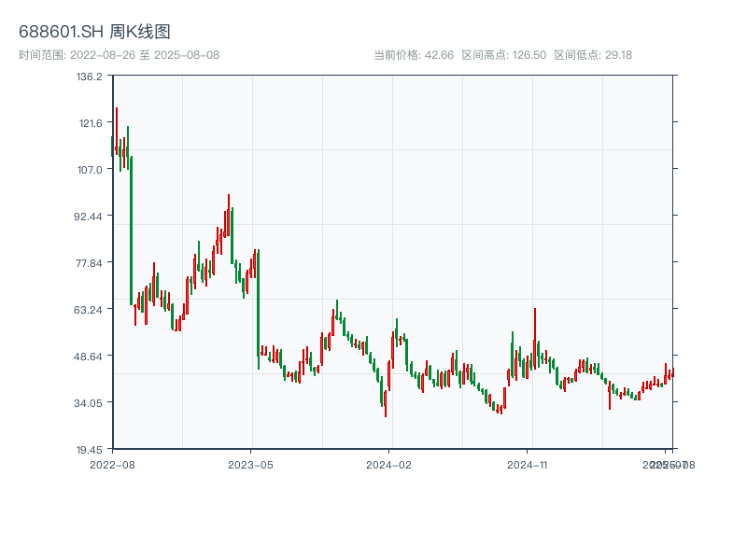Viewport: 747px width, 560px height.
Task: Click the tallest red candle near 126.50 high
Action: click(116, 131)
